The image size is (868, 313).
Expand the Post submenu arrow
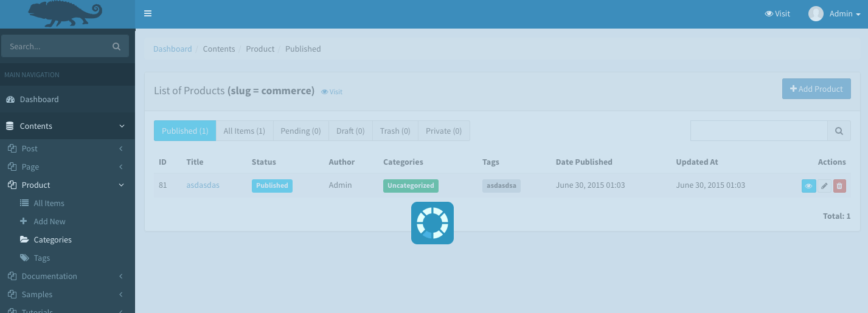click(121, 148)
